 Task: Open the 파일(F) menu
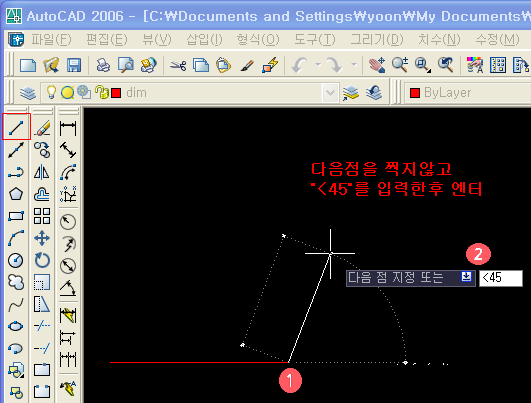click(x=51, y=40)
